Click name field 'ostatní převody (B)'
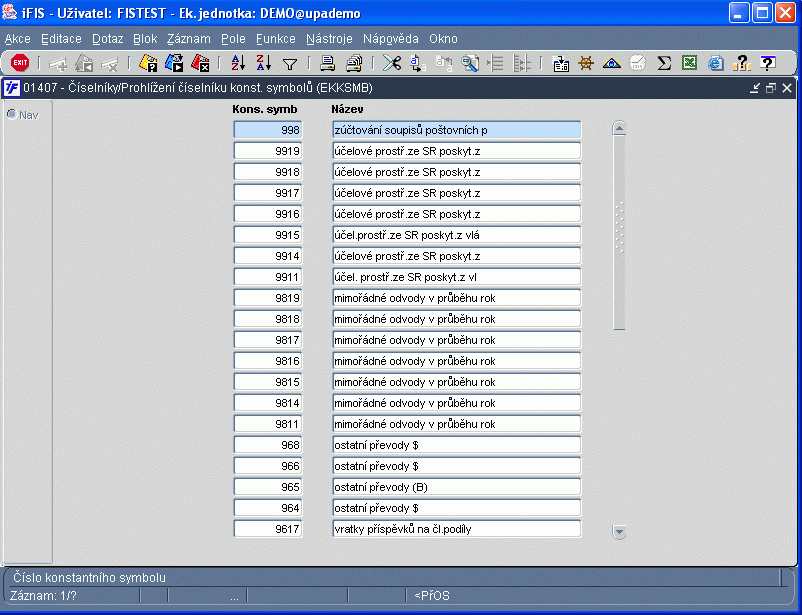Viewport: 802px width, 615px height. [457, 487]
